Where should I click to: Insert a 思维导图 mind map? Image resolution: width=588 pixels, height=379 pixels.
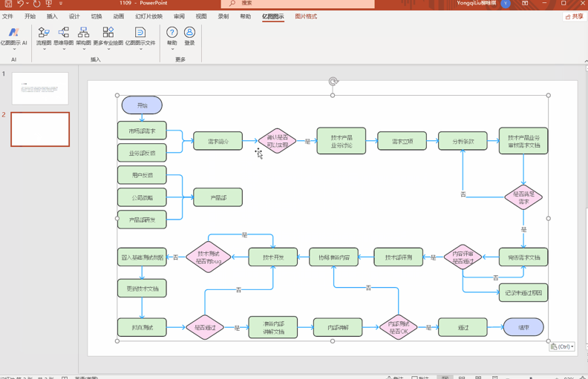point(63,39)
